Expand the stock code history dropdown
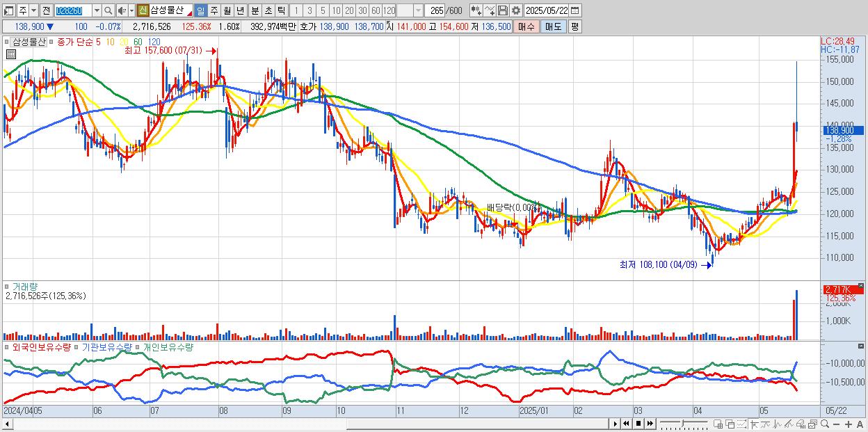The height and width of the screenshot is (432, 868). [x=97, y=10]
